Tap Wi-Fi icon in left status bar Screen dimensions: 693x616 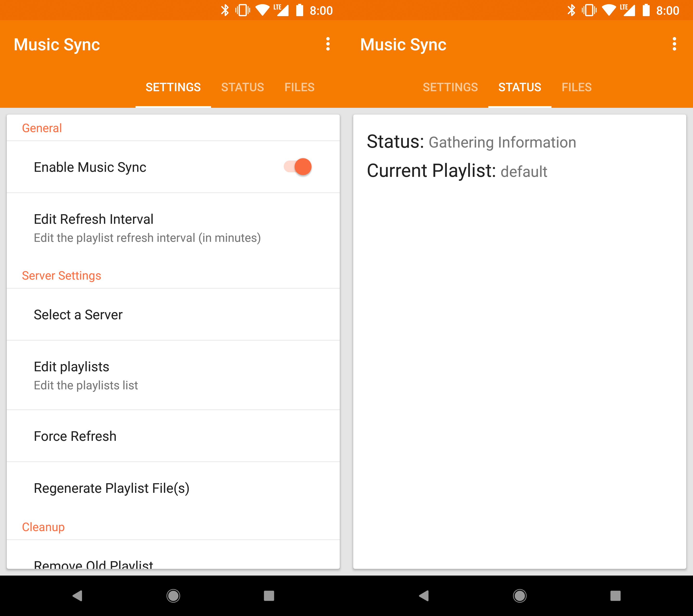(263, 10)
